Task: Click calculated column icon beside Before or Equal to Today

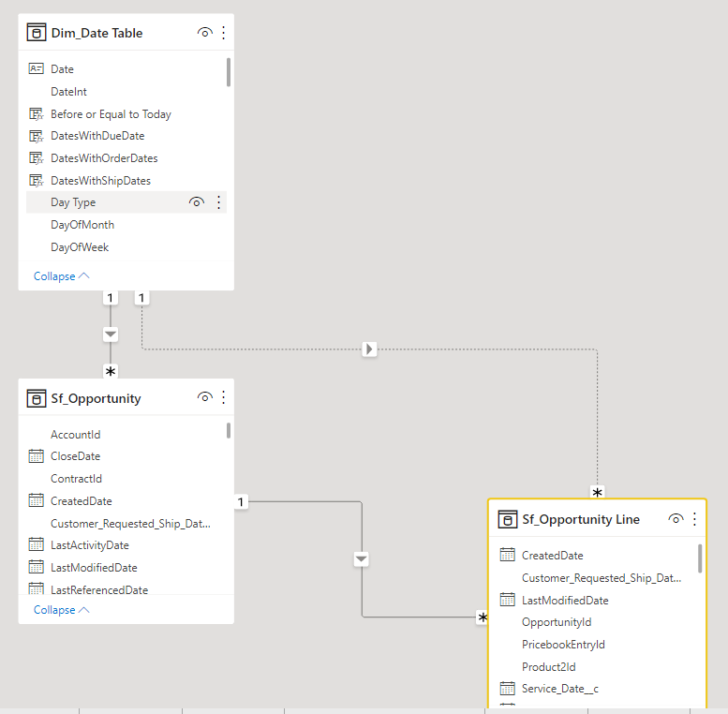Action: [x=37, y=114]
